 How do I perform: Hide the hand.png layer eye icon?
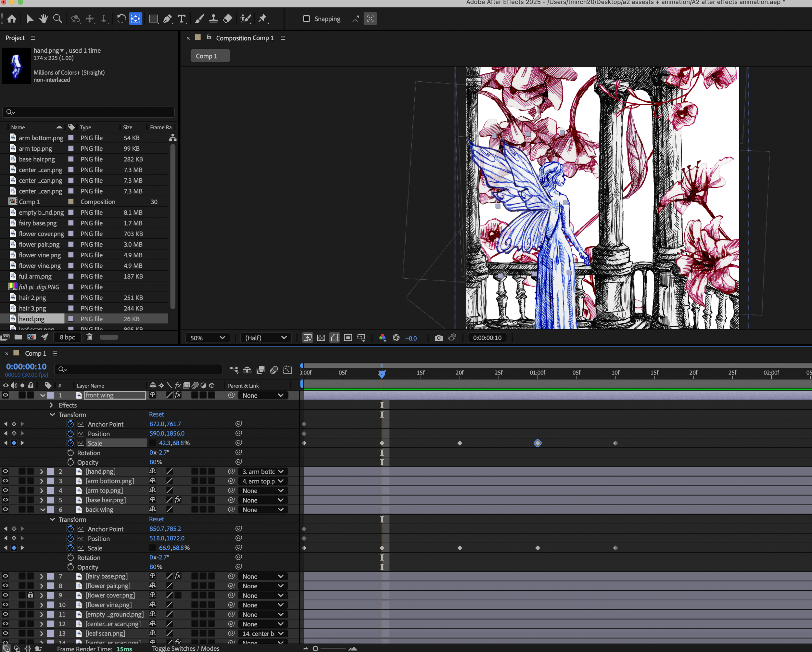(x=5, y=472)
